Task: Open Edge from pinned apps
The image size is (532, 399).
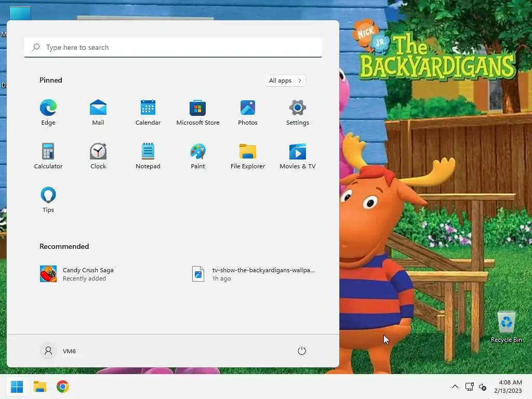Action: (48, 113)
